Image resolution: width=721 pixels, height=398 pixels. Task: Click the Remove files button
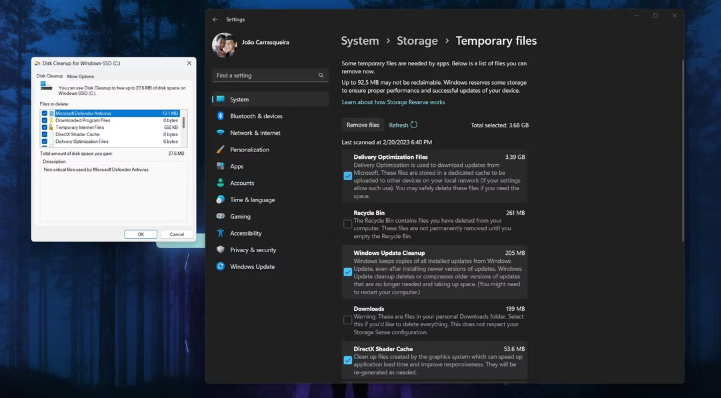pyautogui.click(x=363, y=125)
